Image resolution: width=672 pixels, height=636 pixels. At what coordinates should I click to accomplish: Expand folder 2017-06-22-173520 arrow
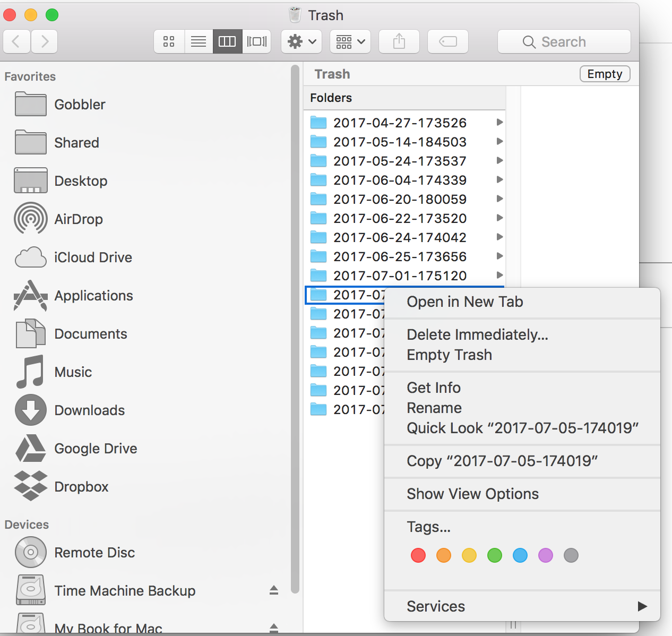499,218
